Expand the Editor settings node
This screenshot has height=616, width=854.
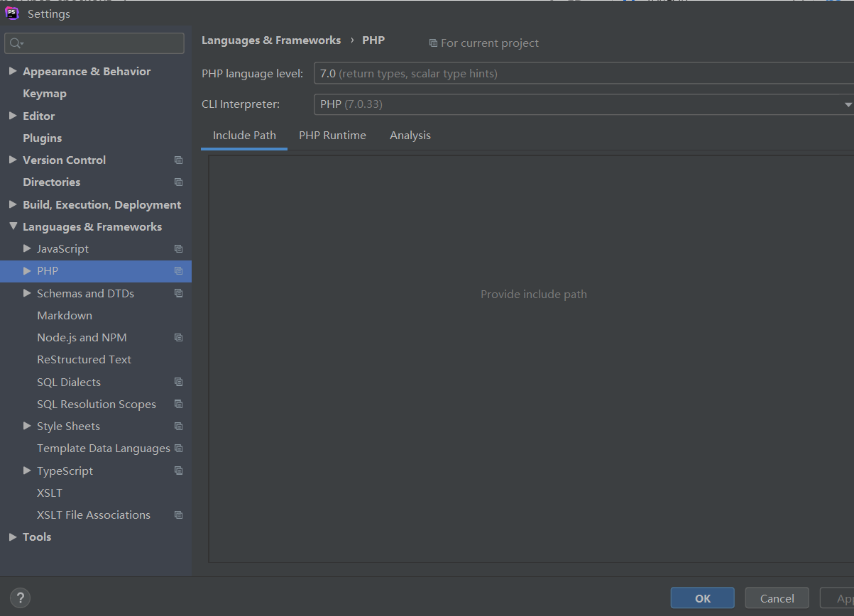13,116
